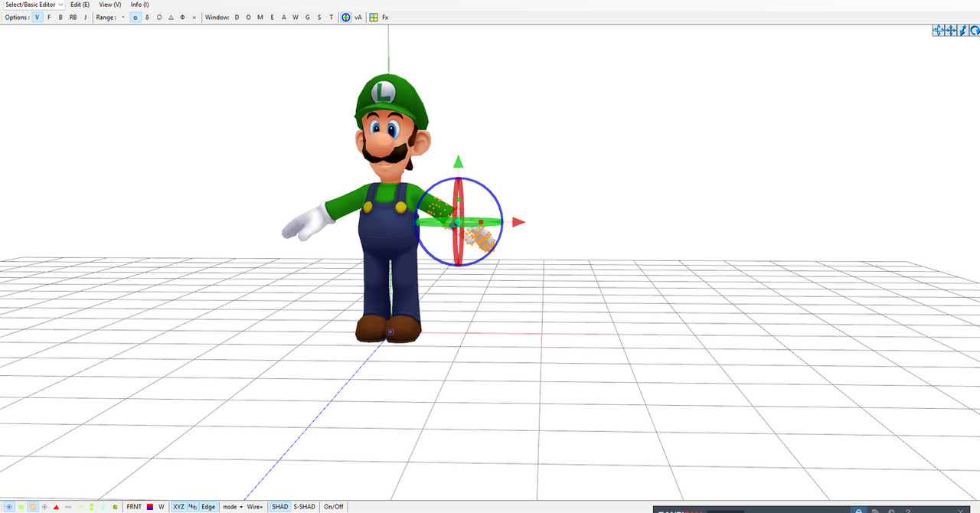The width and height of the screenshot is (980, 513).
Task: Click the red X-axis arrow handle
Action: pos(519,222)
